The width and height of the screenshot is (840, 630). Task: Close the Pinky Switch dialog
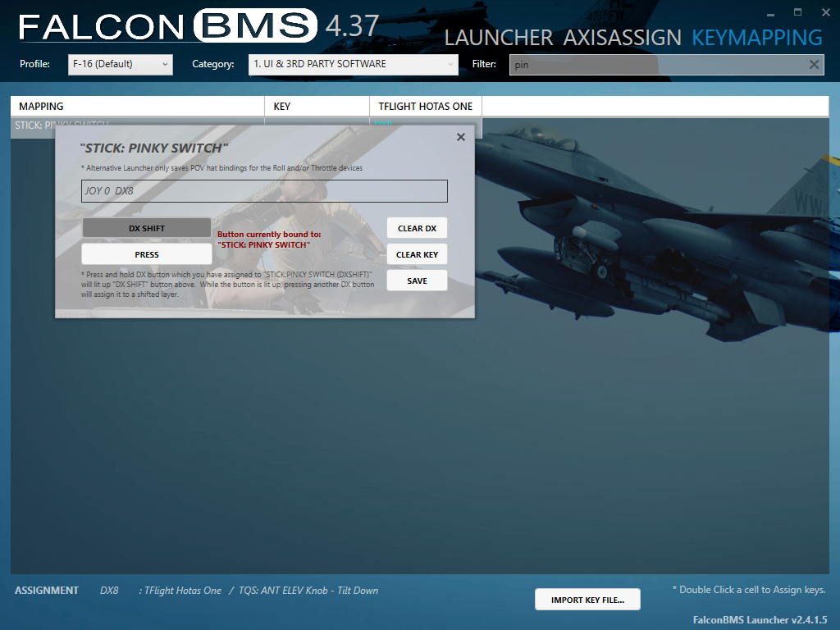[x=461, y=137]
